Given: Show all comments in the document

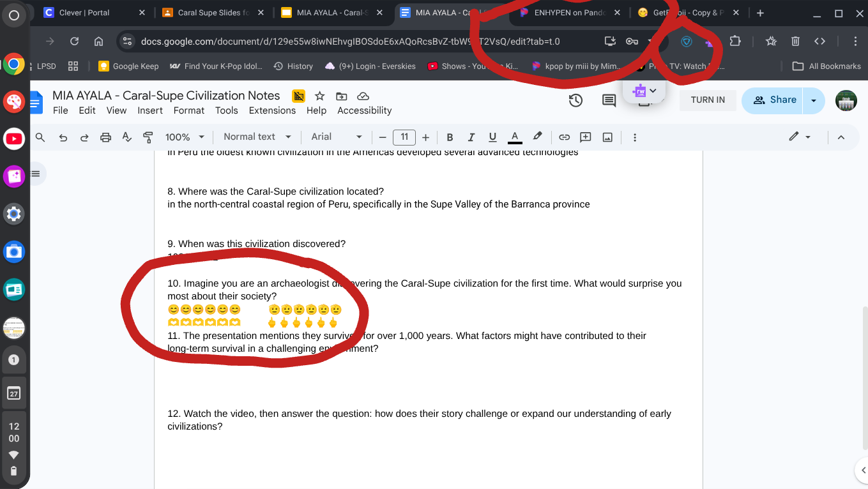Looking at the screenshot, I should coord(609,100).
